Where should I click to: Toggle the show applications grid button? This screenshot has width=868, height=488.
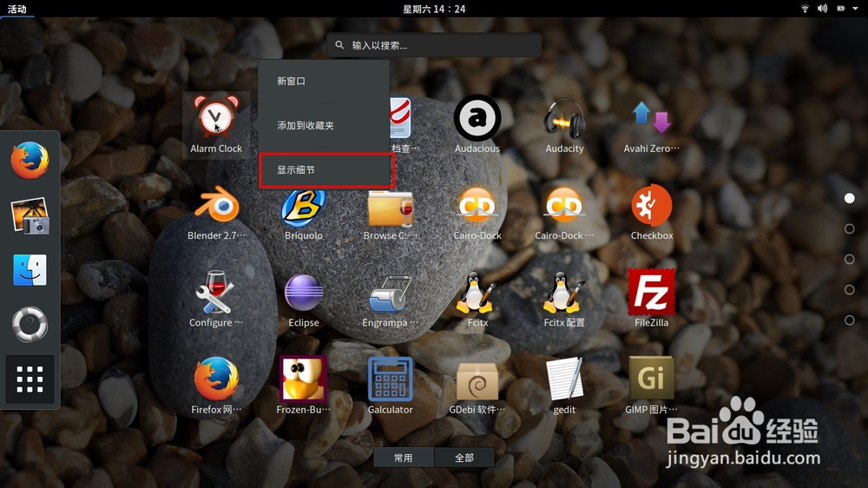[30, 379]
